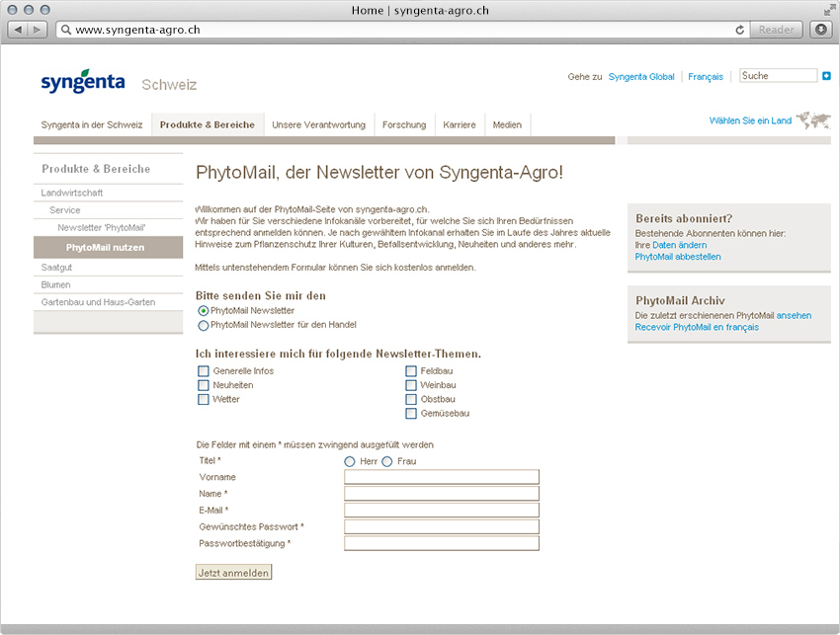Submit the form with Jetzt anmelden
Viewport: 840px width, 635px height.
click(233, 573)
